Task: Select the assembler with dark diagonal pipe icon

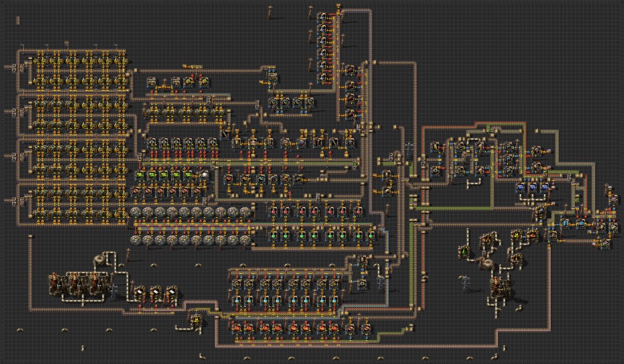Action: [x=225, y=133]
